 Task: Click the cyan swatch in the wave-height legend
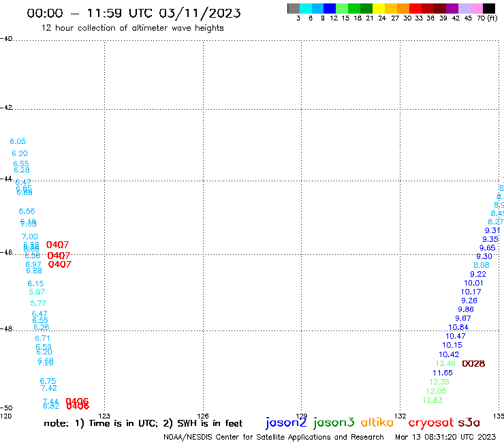pyautogui.click(x=306, y=8)
